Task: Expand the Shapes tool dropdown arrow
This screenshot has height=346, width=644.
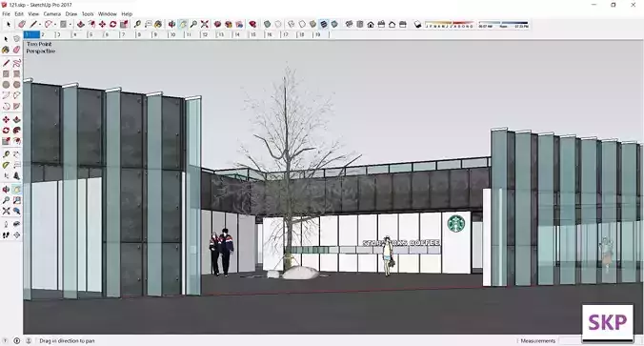Action: (70, 24)
